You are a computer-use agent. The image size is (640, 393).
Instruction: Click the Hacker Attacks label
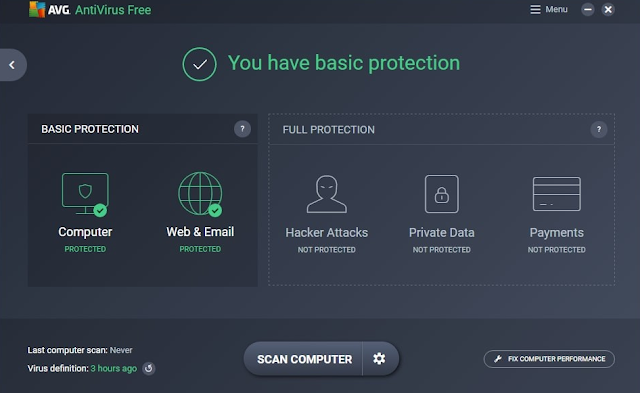(x=327, y=233)
